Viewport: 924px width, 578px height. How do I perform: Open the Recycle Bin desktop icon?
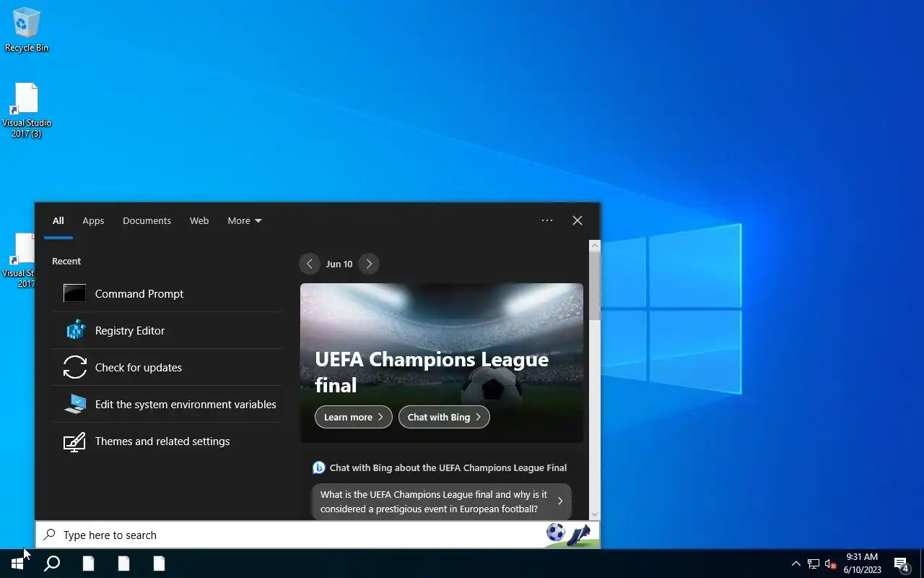coord(27,30)
